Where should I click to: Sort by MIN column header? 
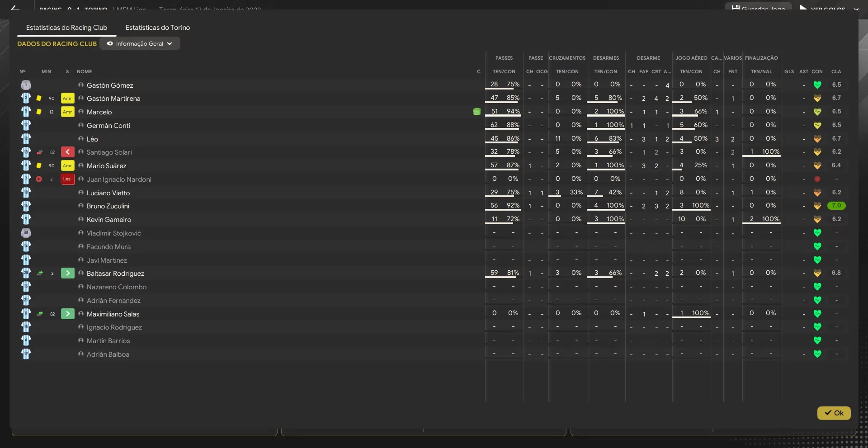click(46, 71)
